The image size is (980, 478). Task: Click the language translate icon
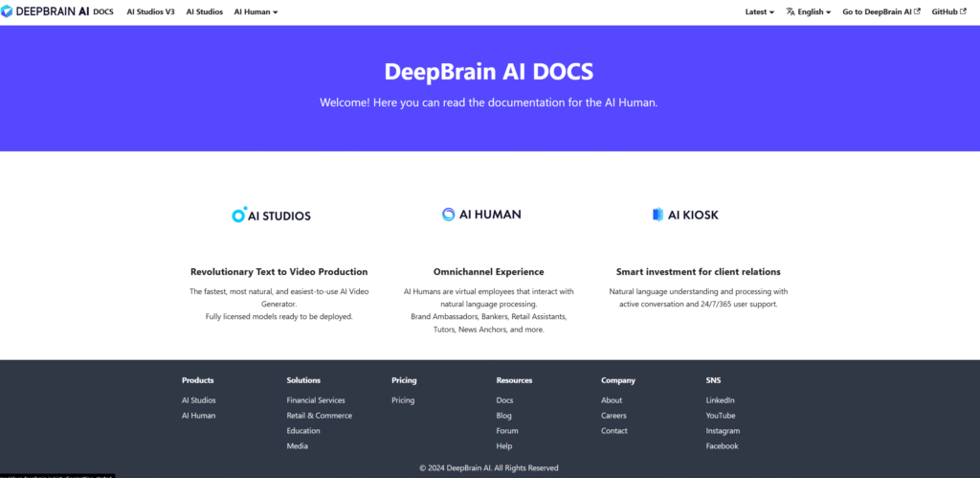tap(790, 11)
